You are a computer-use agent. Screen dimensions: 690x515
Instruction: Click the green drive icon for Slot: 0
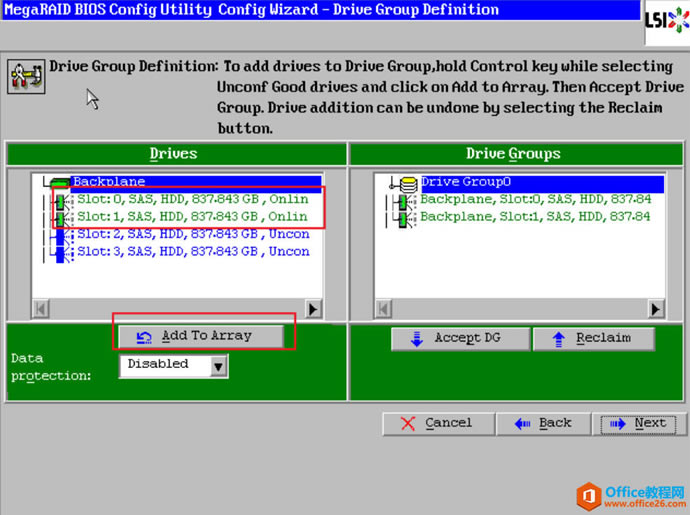(61, 202)
